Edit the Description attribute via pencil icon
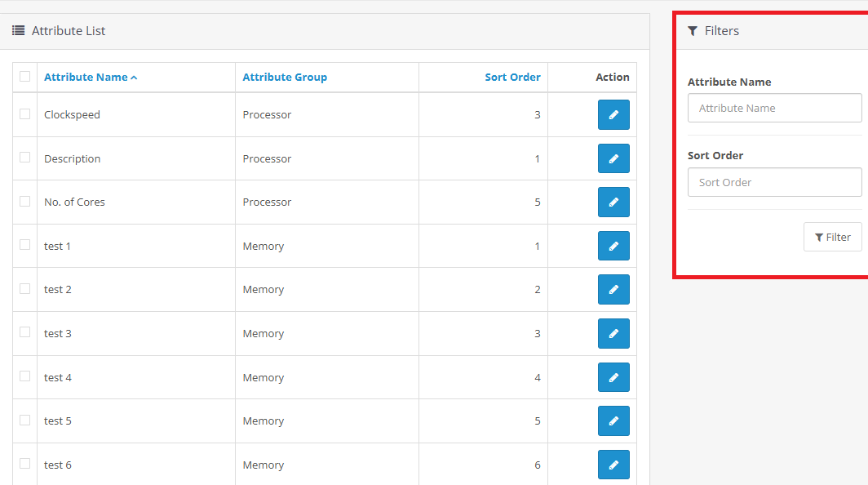 (613, 158)
